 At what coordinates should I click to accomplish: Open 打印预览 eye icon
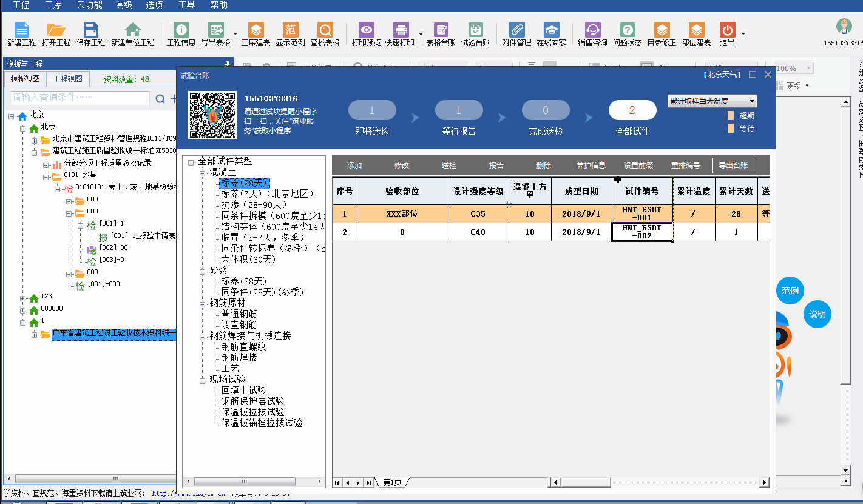(366, 30)
